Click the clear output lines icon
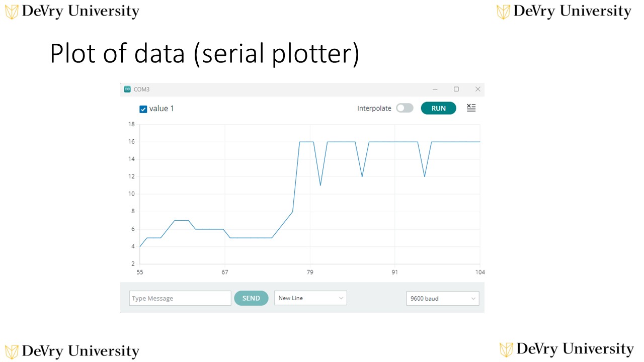644x362 pixels. [471, 108]
